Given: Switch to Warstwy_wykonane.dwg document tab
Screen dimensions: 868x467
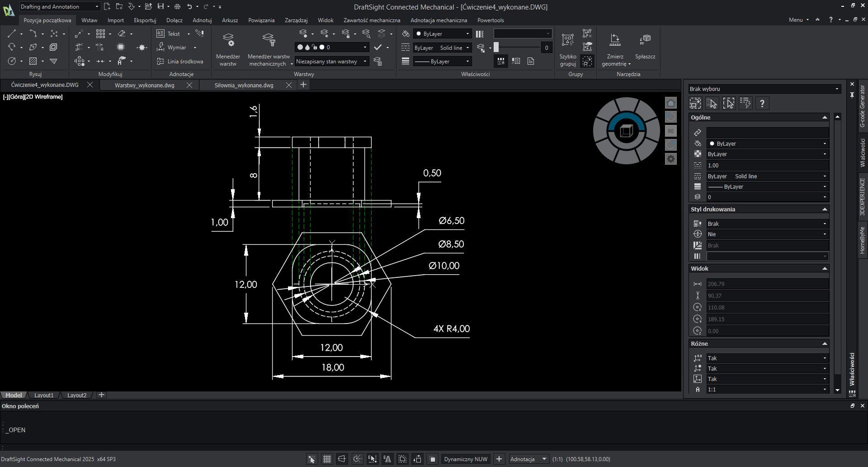Looking at the screenshot, I should (x=145, y=85).
